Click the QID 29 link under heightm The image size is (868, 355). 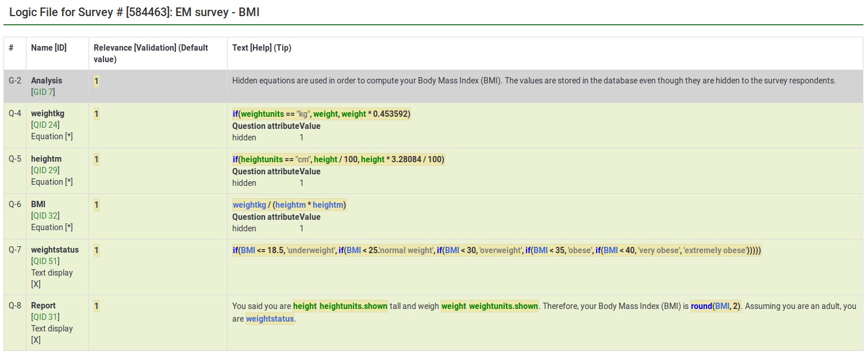46,170
